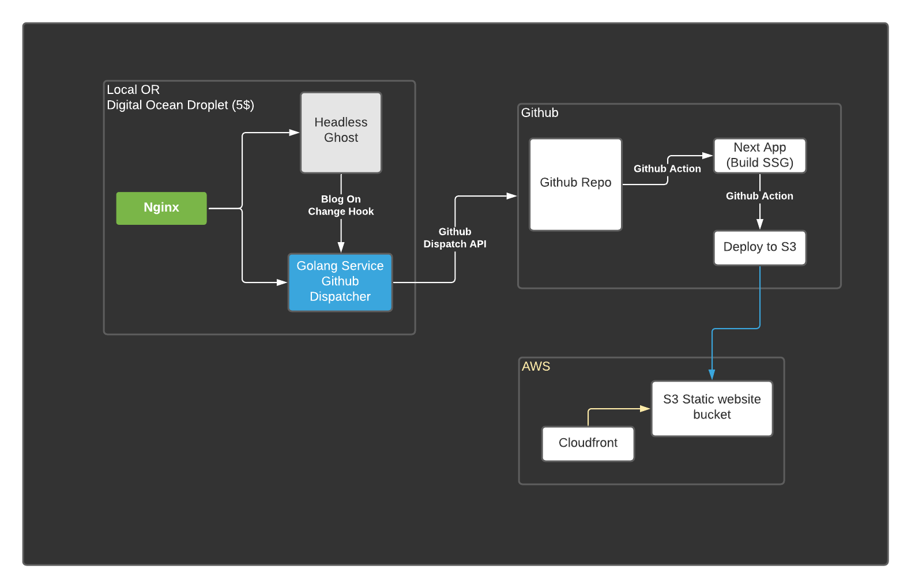Select the Local OR Digital Ocean Droplet title

(x=180, y=97)
